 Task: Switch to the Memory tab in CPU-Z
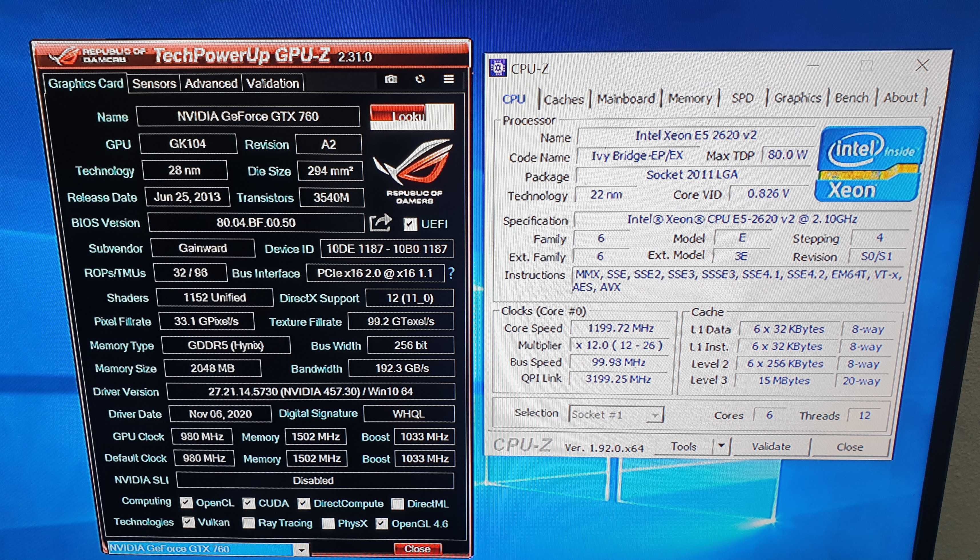(x=690, y=99)
